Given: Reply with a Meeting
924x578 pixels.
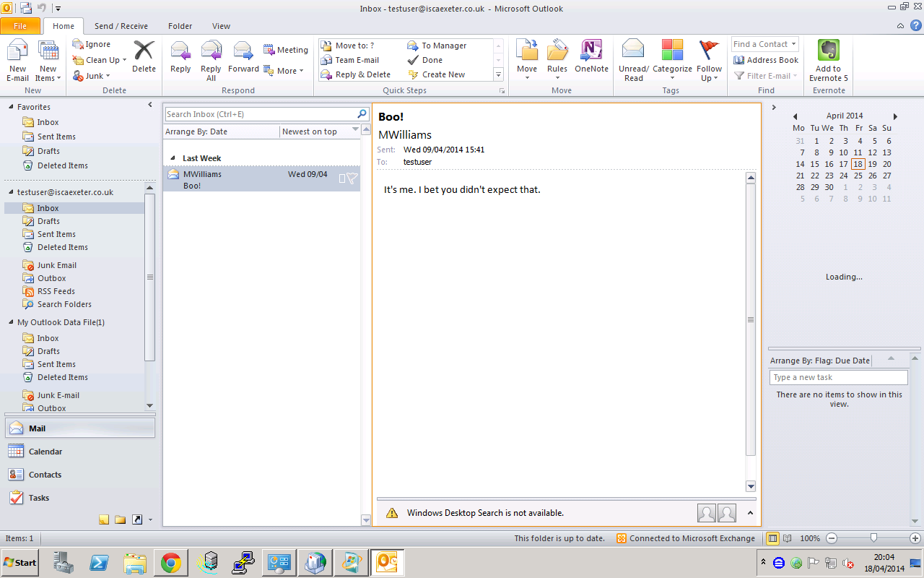Looking at the screenshot, I should coord(286,50).
